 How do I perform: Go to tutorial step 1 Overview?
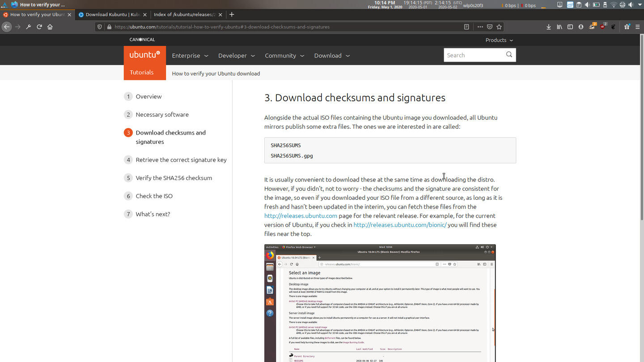pyautogui.click(x=148, y=96)
